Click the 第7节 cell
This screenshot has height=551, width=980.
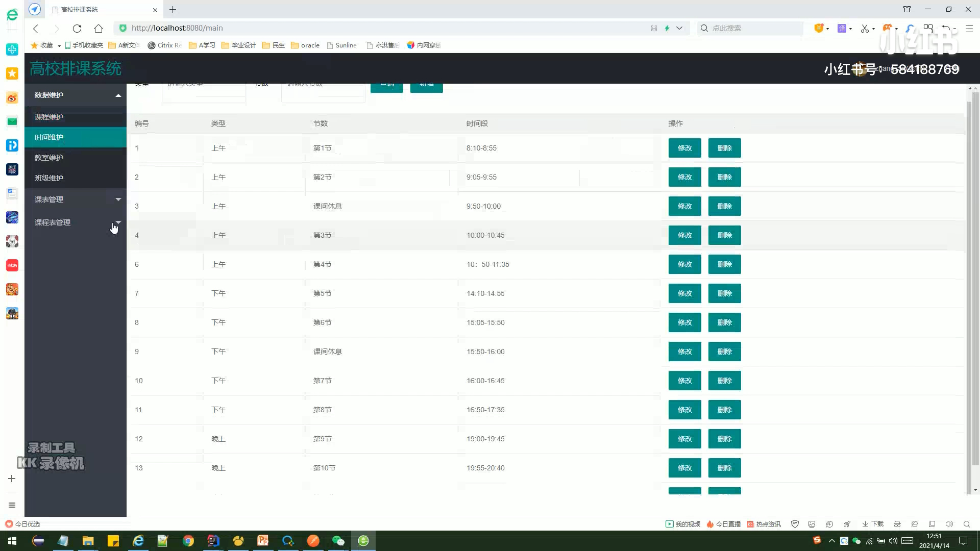[x=323, y=381]
